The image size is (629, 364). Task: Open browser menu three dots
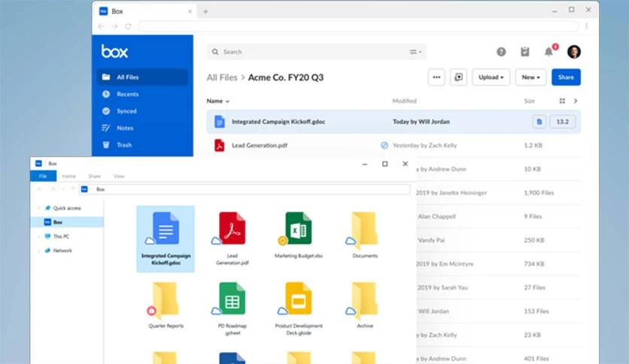[586, 26]
